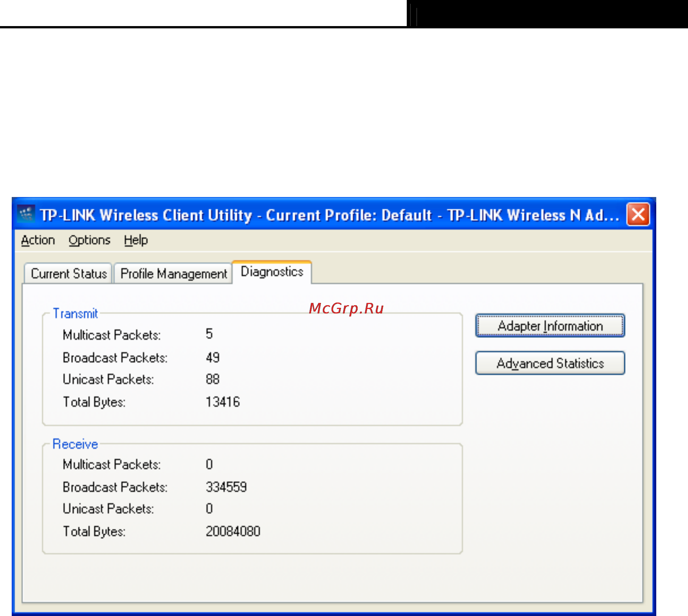Select Transmit Unicast Packets value 88
This screenshot has width=688, height=616.
click(x=212, y=379)
